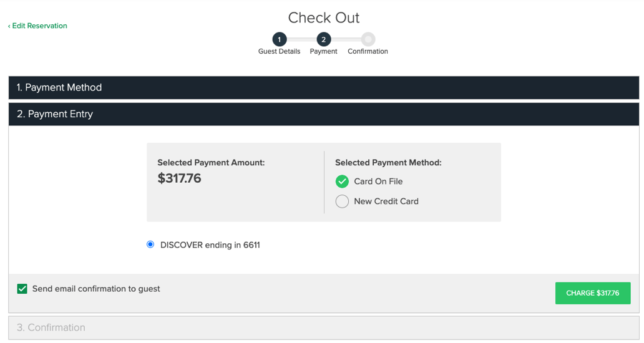The width and height of the screenshot is (644, 343).
Task: Choose the New Credit Card radio option
Action: 342,201
